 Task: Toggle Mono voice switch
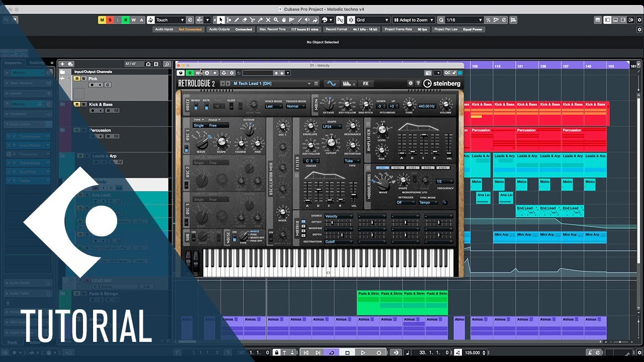point(196,106)
